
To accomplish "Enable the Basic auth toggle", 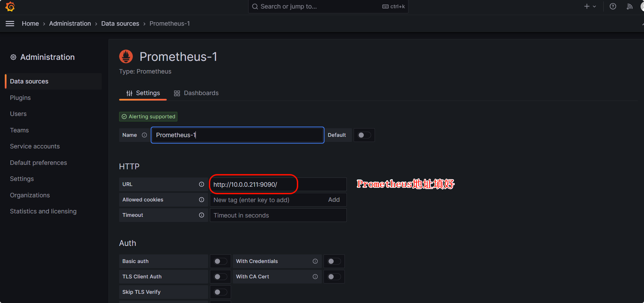I will pos(220,261).
